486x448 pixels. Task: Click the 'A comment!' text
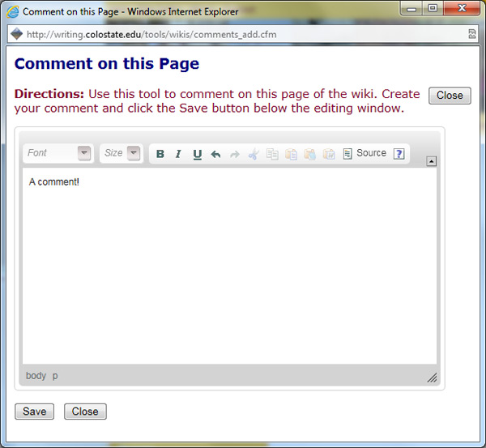[54, 181]
